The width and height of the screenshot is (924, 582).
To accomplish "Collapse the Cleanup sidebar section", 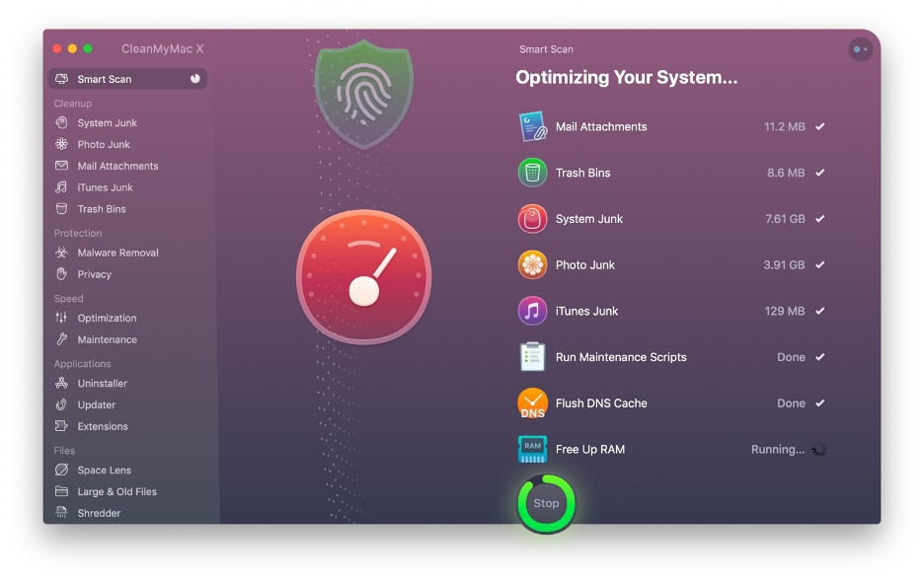I will tap(73, 103).
